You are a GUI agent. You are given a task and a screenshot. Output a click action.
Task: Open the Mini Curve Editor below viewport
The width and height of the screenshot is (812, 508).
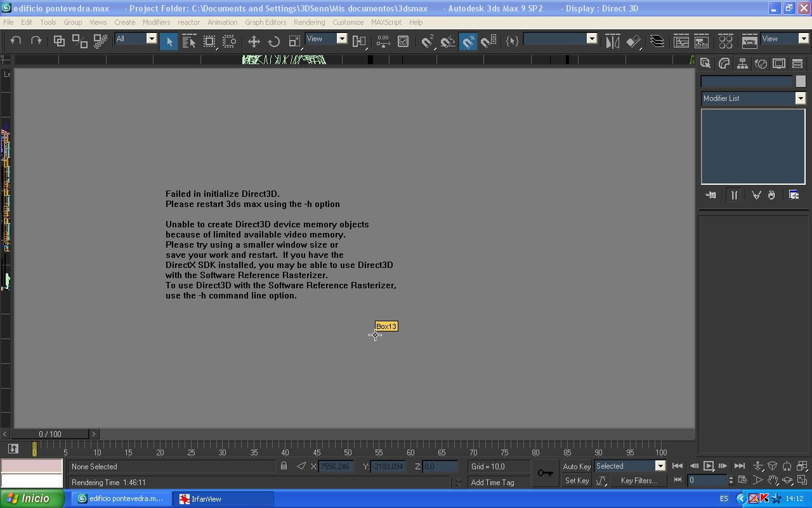click(13, 449)
